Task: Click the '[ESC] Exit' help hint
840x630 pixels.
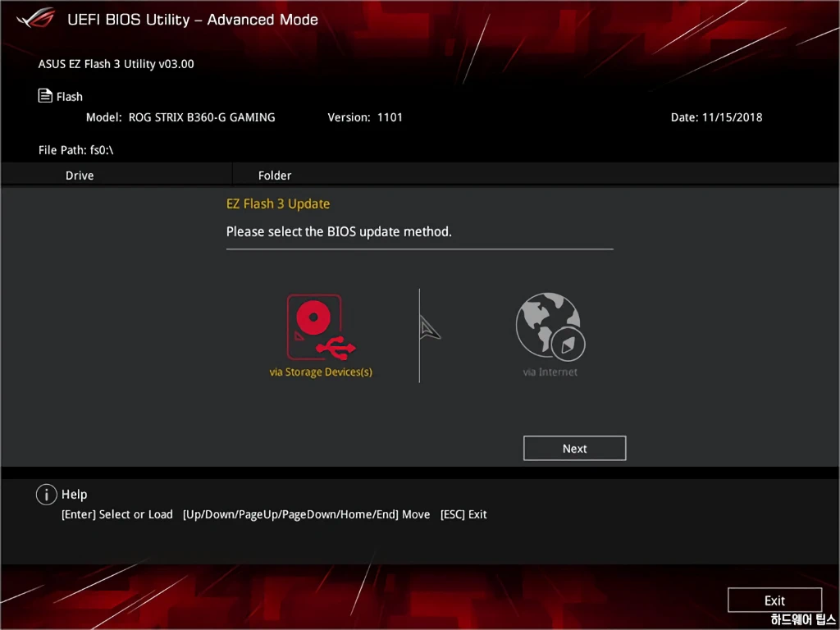Action: 463,515
